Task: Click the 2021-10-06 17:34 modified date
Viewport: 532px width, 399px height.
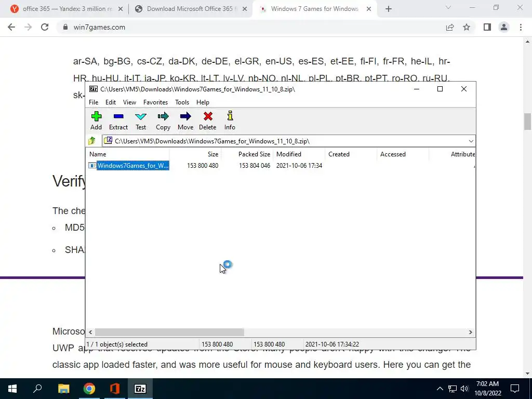Action: tap(299, 166)
